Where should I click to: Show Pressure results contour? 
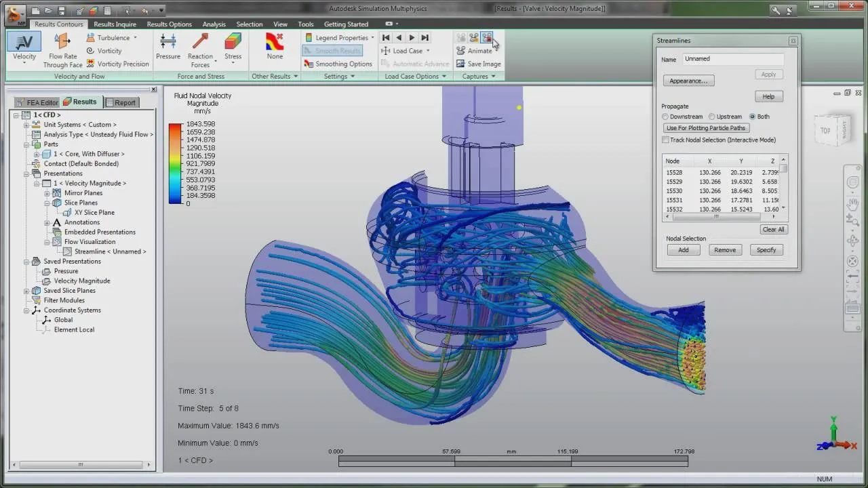[168, 42]
